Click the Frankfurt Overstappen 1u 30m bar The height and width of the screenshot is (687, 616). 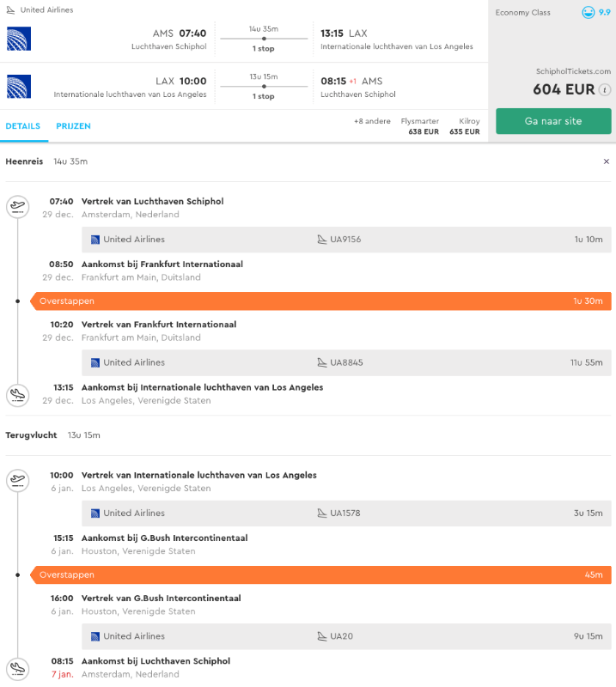(320, 301)
